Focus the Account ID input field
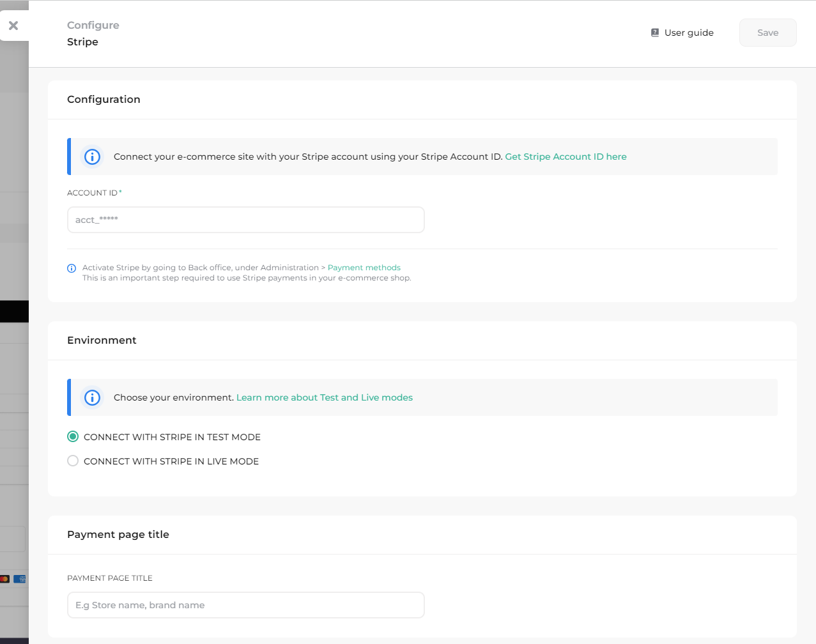 [x=246, y=220]
